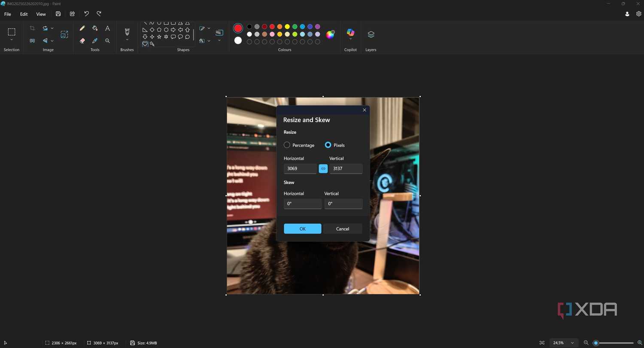Select the Pixels radio button
Image resolution: width=644 pixels, height=348 pixels.
328,145
